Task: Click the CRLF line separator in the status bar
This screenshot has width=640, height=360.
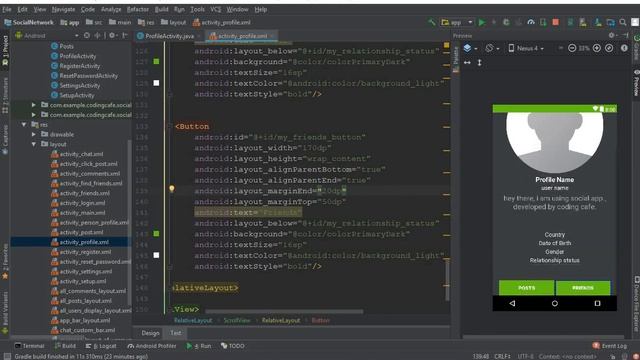Action: point(502,356)
